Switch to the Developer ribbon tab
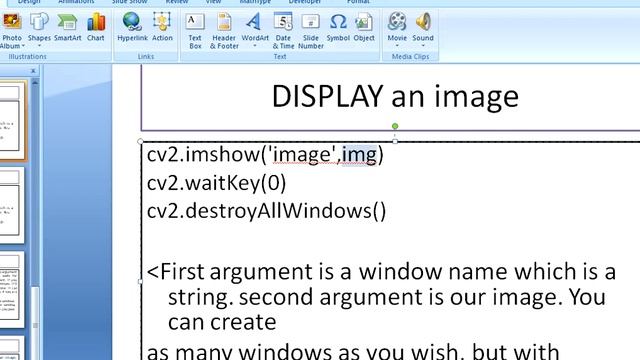640x360 pixels. tap(304, 2)
